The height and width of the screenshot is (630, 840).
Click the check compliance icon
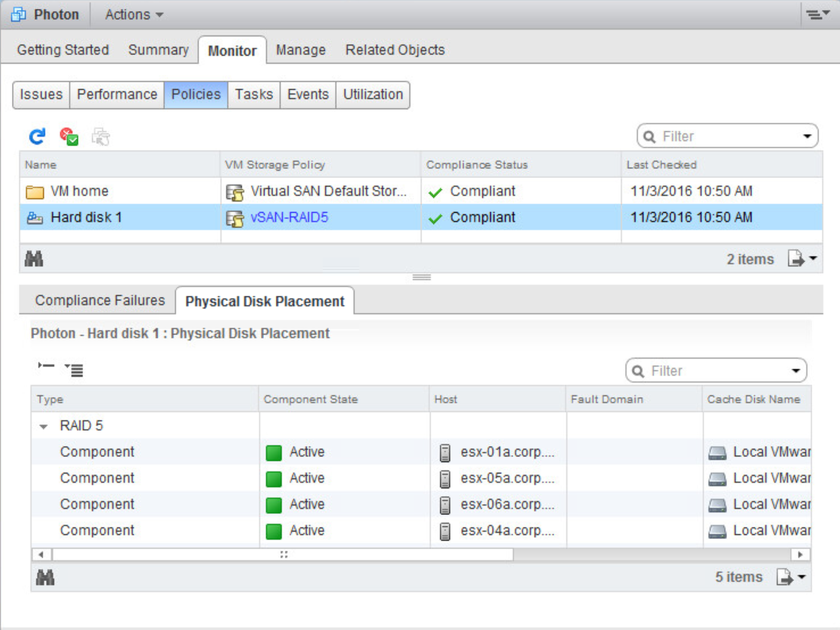pyautogui.click(x=69, y=136)
